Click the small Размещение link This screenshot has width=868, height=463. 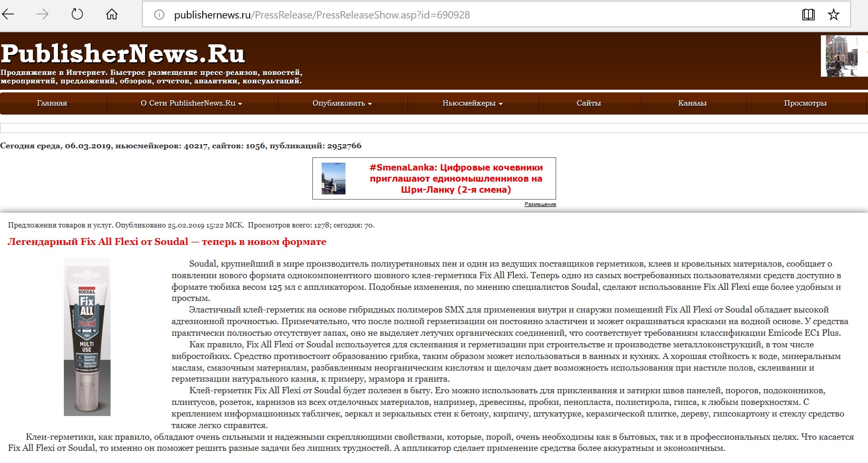(x=540, y=204)
